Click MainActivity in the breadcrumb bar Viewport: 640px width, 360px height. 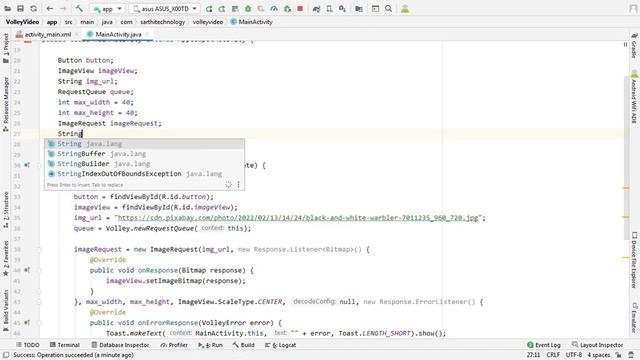coord(251,22)
